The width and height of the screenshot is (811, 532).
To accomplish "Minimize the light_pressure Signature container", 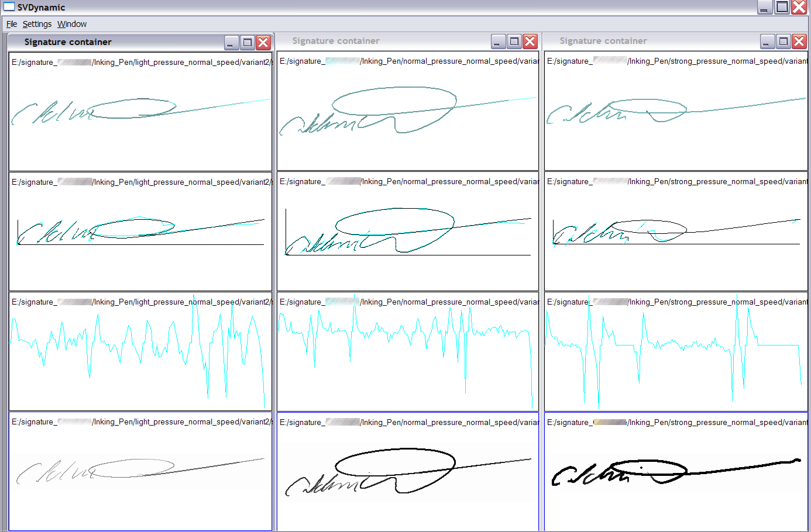I will pos(232,42).
